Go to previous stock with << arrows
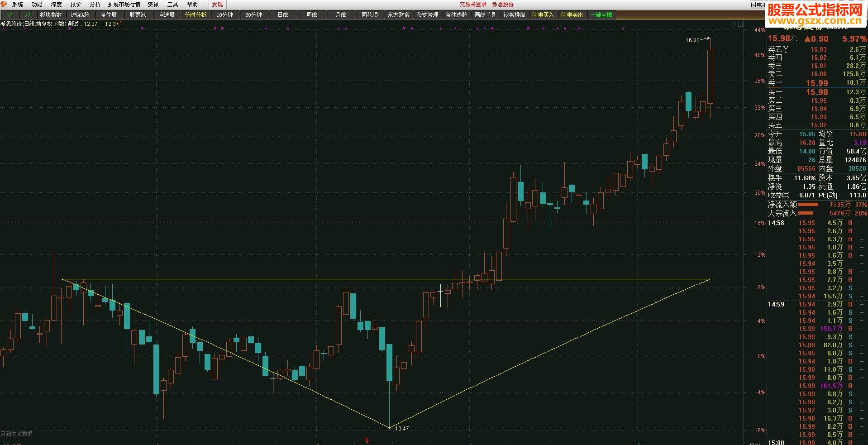This screenshot has height=445, width=868. [10, 15]
